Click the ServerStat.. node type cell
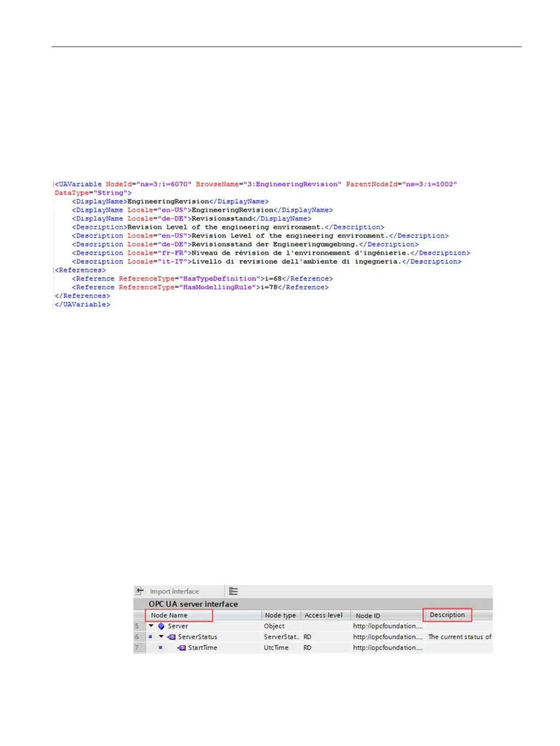The height and width of the screenshot is (746, 560). coord(282,637)
